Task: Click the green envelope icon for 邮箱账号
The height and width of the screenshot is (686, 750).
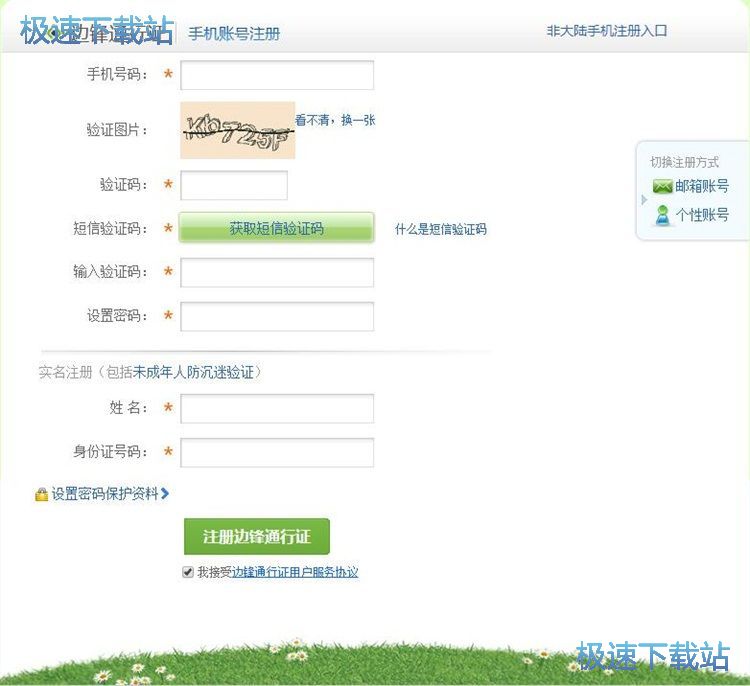Action: (662, 186)
